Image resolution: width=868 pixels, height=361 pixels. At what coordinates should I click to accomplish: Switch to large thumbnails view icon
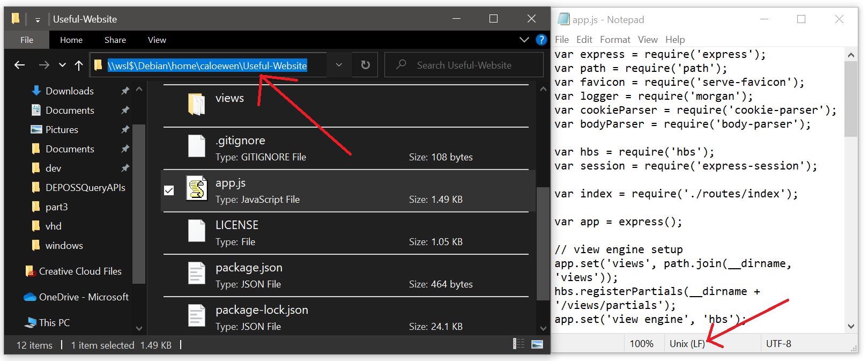click(537, 344)
